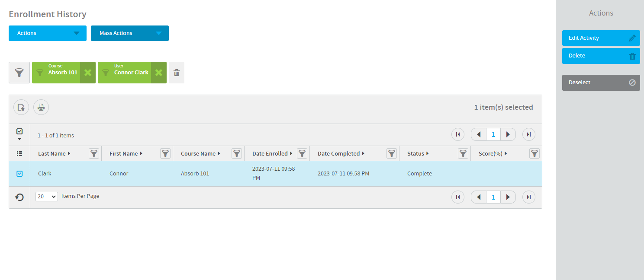Go to previous page in bottom pager
The image size is (644, 280).
pos(479,197)
